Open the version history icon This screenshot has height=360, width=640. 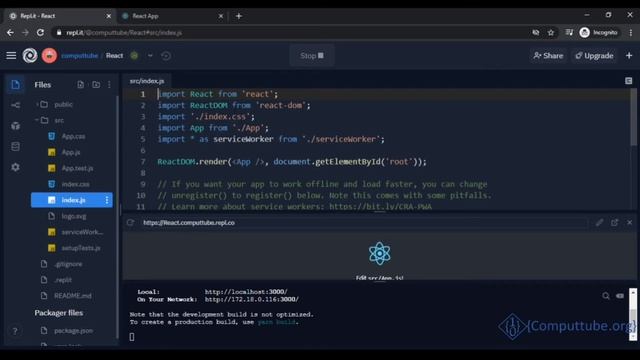(x=166, y=56)
